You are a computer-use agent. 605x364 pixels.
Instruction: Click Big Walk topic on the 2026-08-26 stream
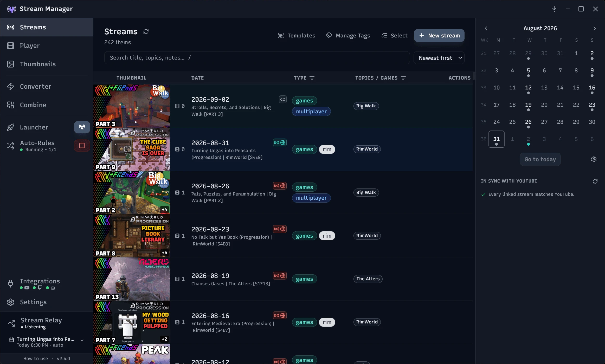366,193
